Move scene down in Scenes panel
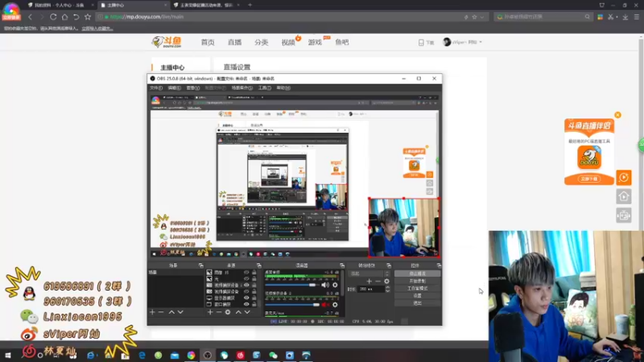The image size is (644, 362). [x=180, y=312]
